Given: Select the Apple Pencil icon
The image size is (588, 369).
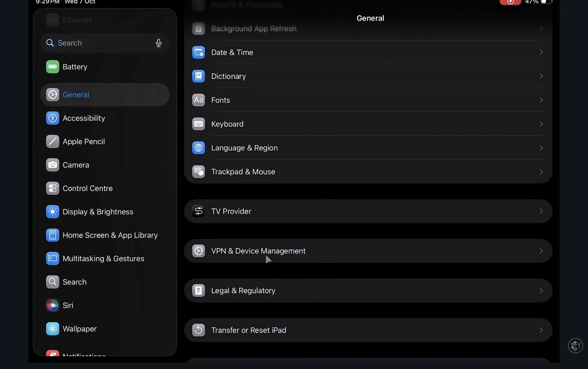Looking at the screenshot, I should click(x=52, y=142).
